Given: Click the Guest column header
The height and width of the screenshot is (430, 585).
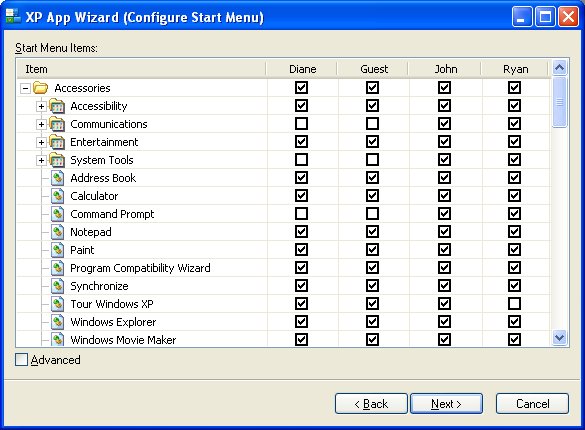Looking at the screenshot, I should pos(373,69).
